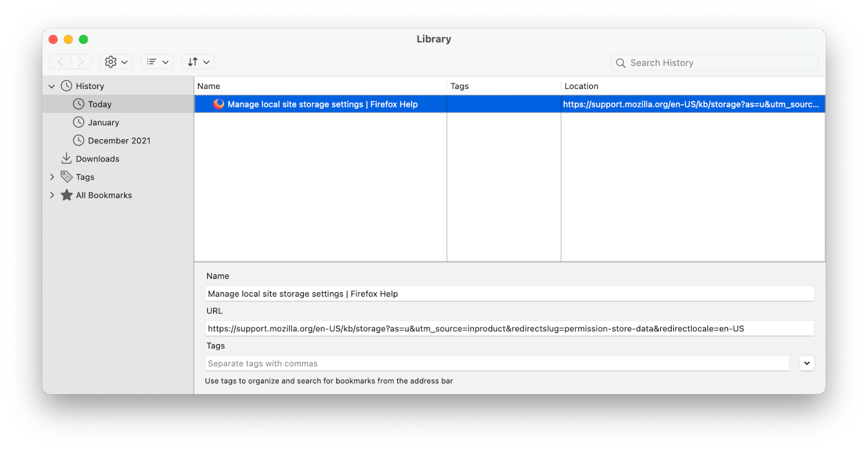The width and height of the screenshot is (868, 450).
Task: Expand the Tags tree node
Action: [52, 177]
